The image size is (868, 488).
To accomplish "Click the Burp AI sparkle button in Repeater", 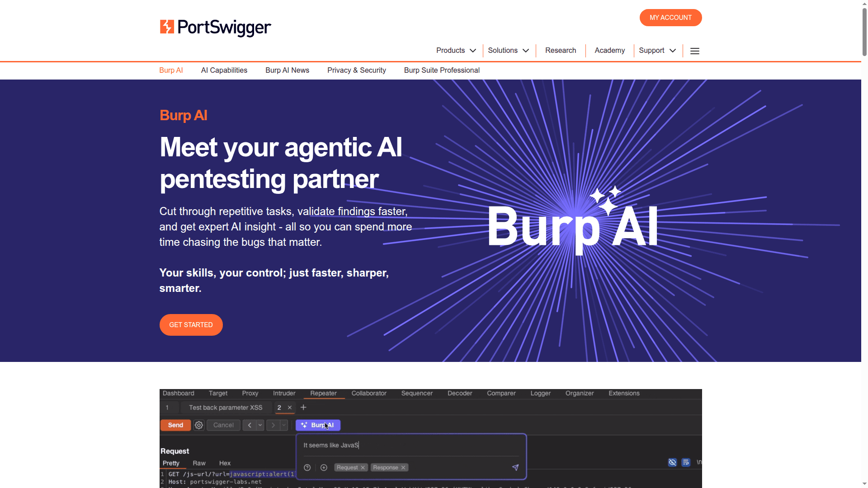I will point(318,425).
